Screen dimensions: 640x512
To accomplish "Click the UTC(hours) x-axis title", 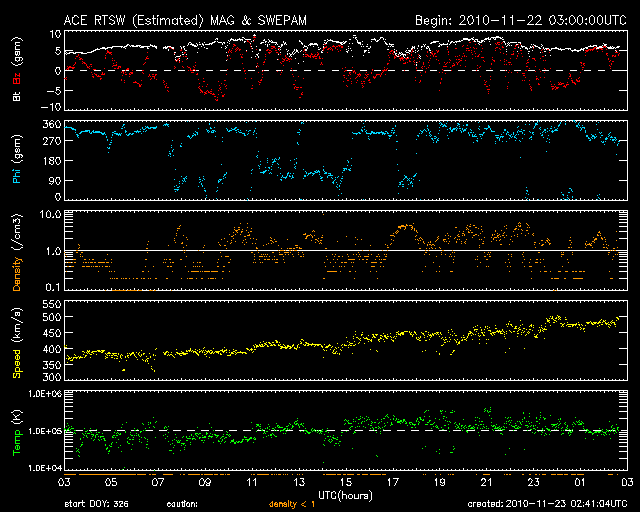I will pos(345,494).
